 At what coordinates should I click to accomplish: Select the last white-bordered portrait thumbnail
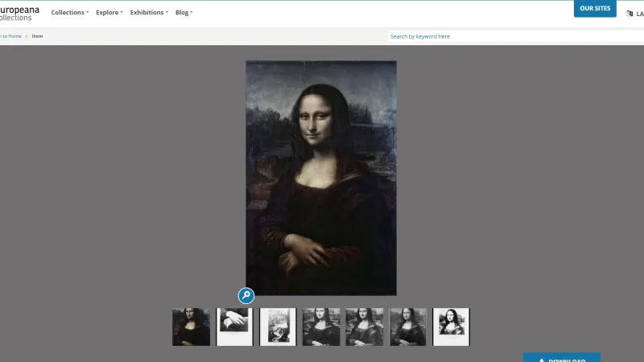pos(451,327)
